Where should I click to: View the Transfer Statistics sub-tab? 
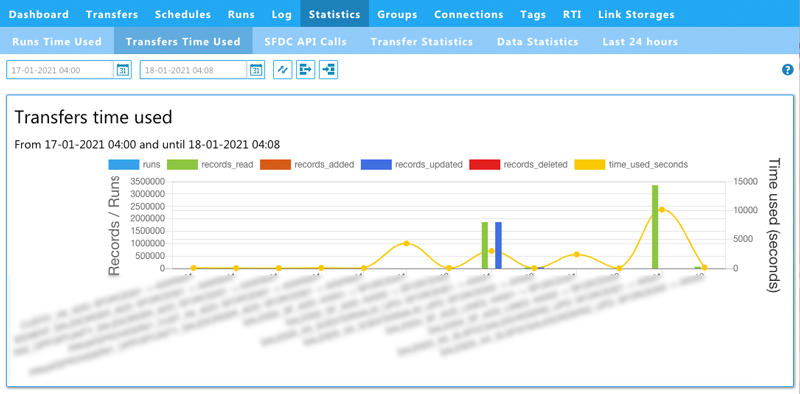pos(422,41)
